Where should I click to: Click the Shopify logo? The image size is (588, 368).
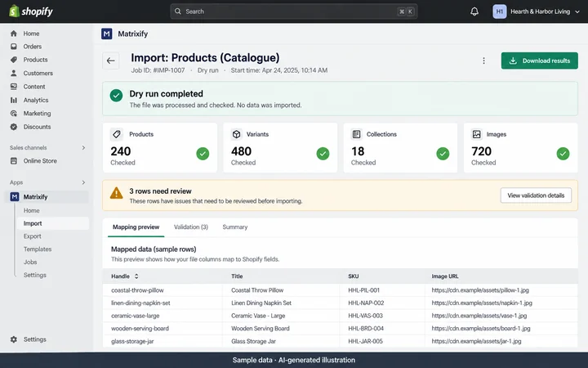tap(31, 11)
